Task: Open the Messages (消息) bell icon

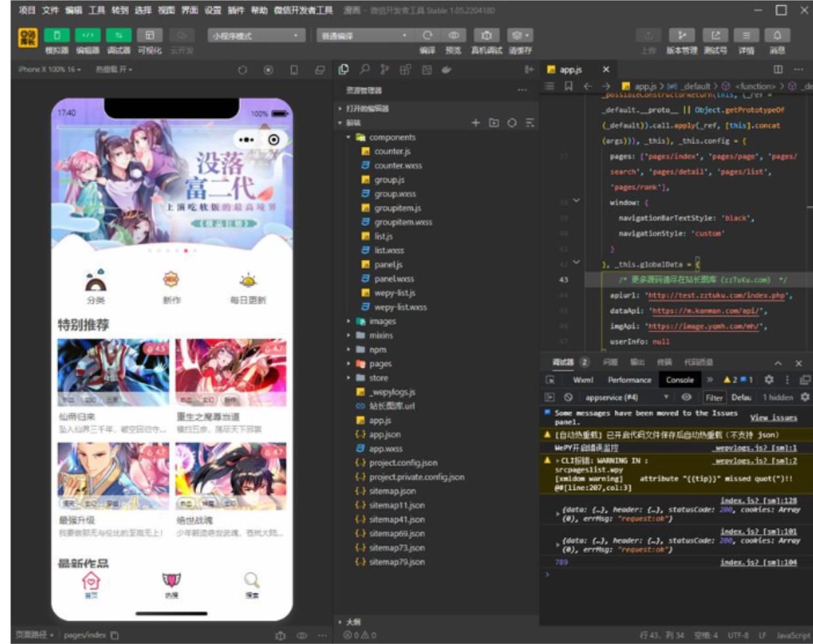Action: (777, 35)
